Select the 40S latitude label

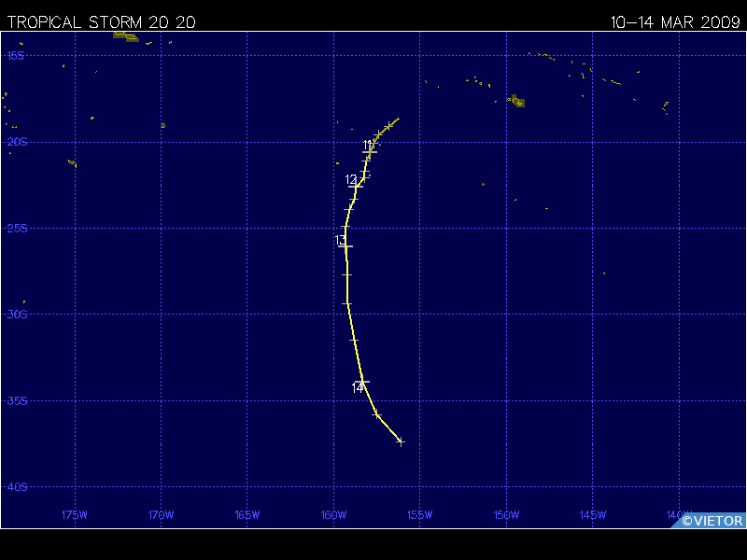[x=17, y=487]
